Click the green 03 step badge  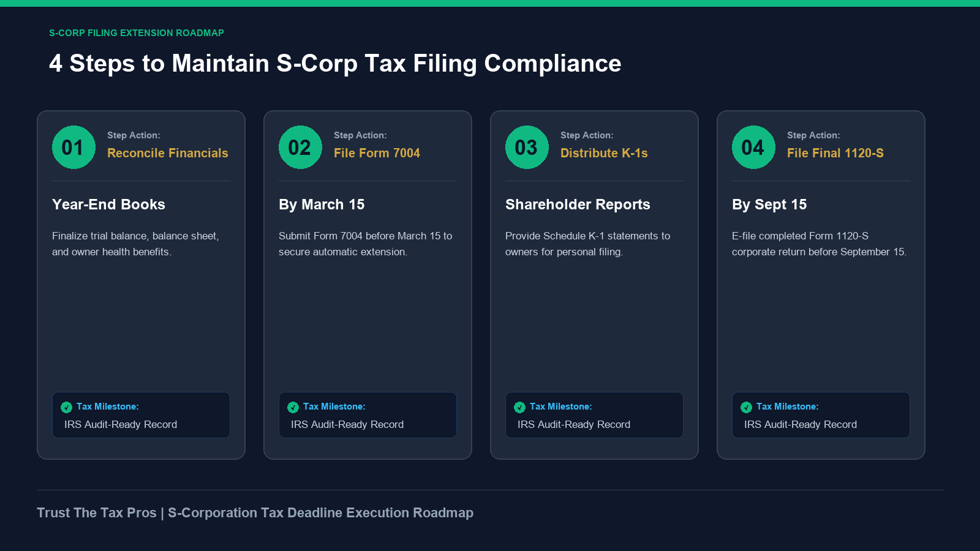pyautogui.click(x=527, y=147)
